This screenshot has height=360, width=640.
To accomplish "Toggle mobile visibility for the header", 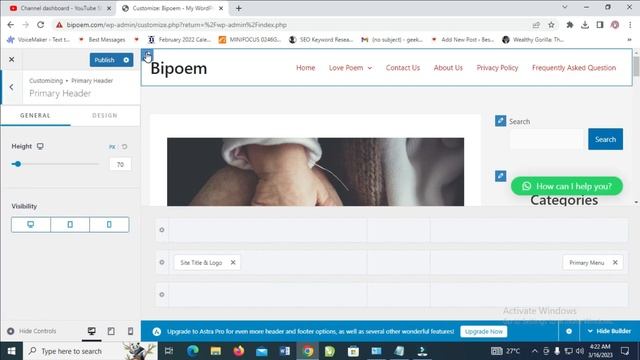I will [x=109, y=224].
